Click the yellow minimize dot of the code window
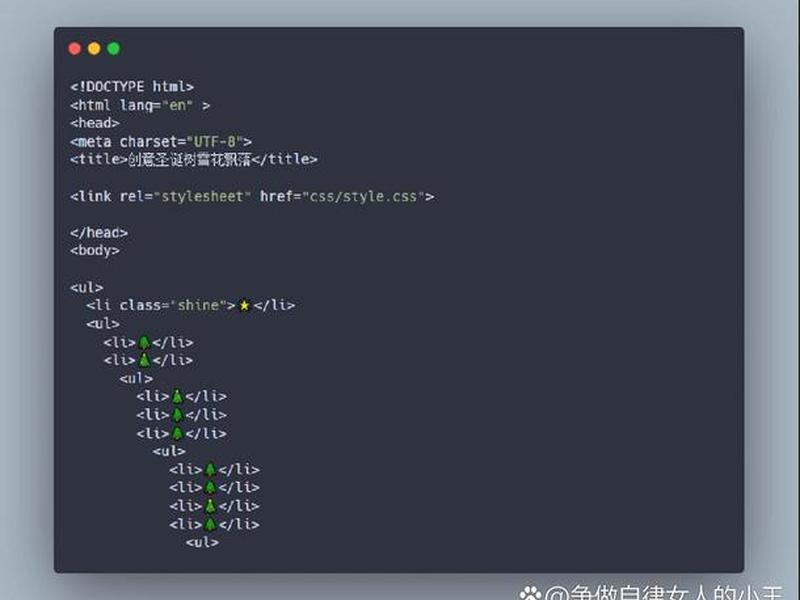The height and width of the screenshot is (600, 800). tap(94, 48)
